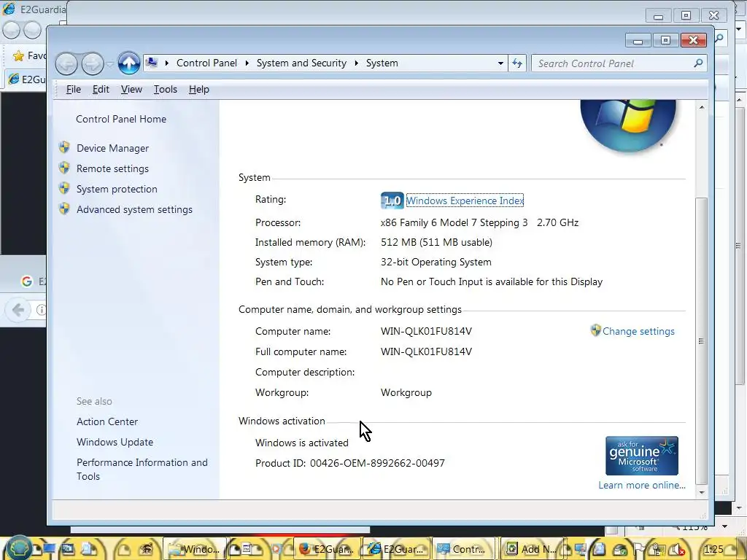
Task: Click the Windows is activated text
Action: click(x=301, y=443)
